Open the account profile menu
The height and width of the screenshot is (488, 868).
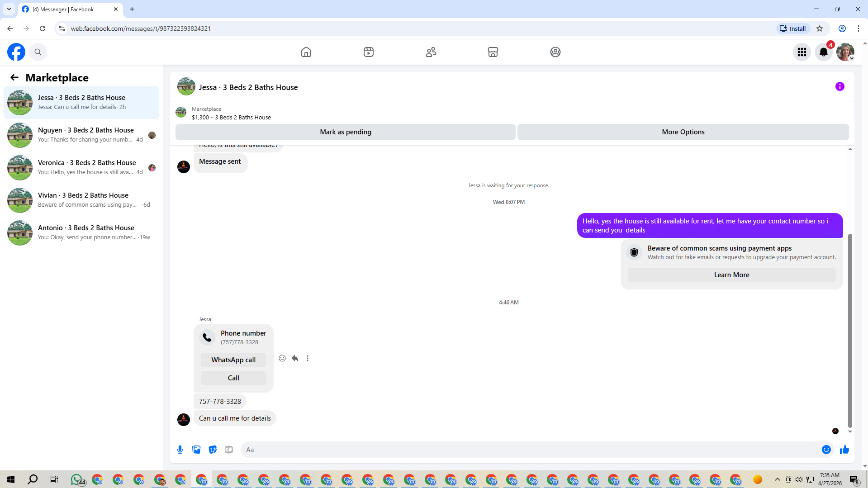pyautogui.click(x=845, y=52)
